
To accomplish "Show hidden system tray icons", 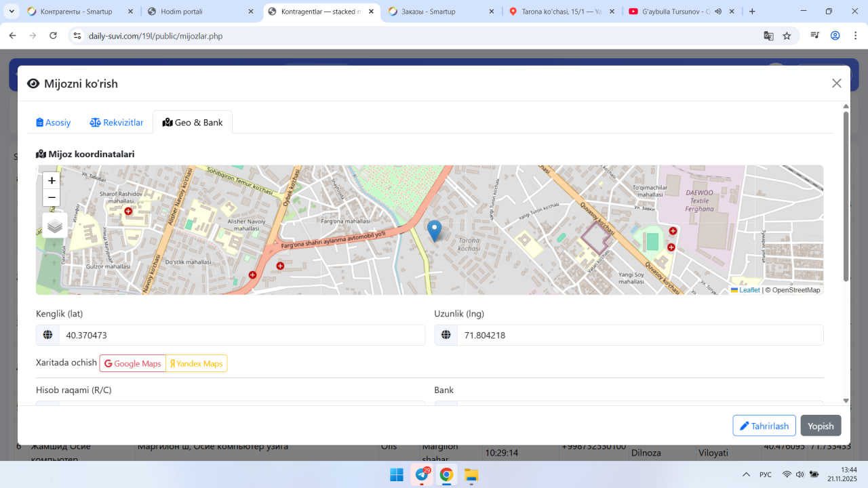I will [x=746, y=474].
